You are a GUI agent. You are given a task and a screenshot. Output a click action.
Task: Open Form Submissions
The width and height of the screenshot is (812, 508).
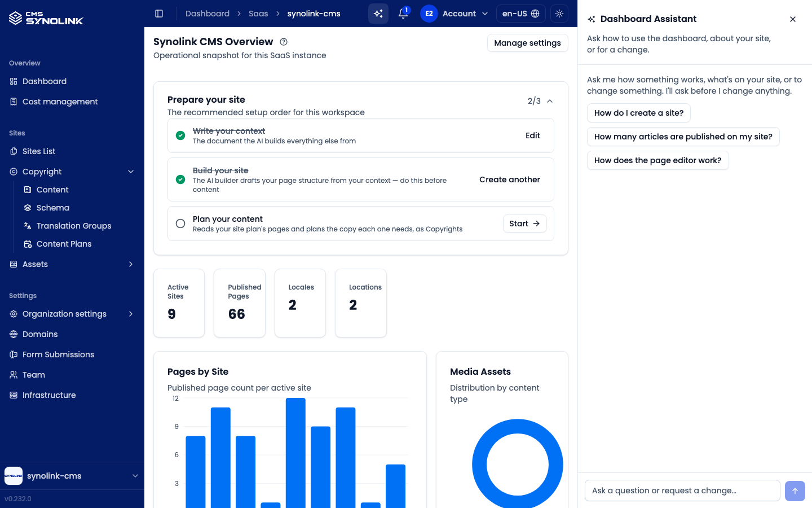coord(72,354)
